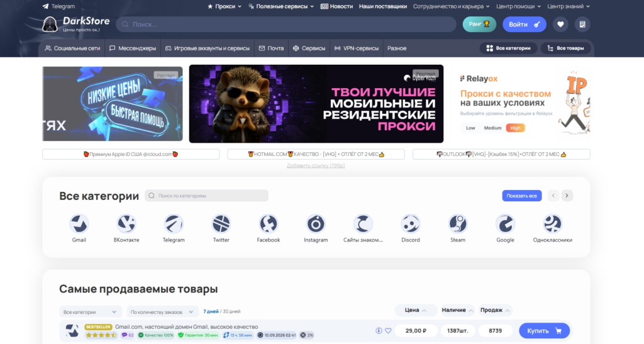Select the VPN-сервисы category tab

point(356,48)
